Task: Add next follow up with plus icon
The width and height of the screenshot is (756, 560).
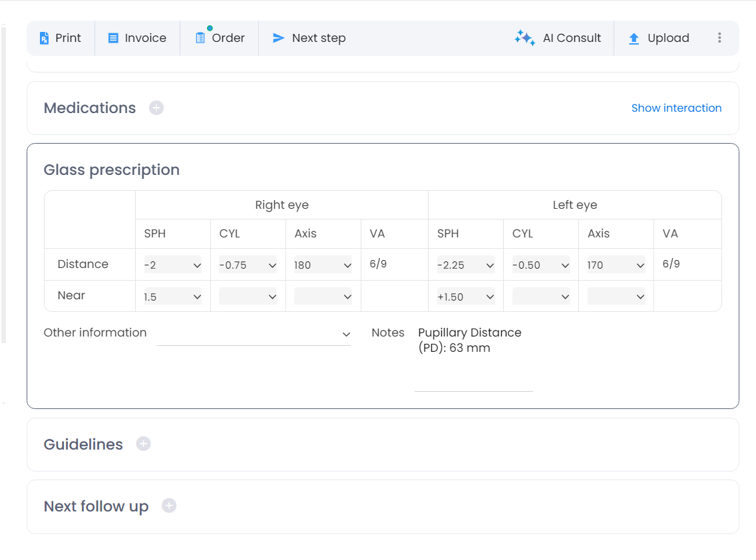Action: (x=169, y=506)
